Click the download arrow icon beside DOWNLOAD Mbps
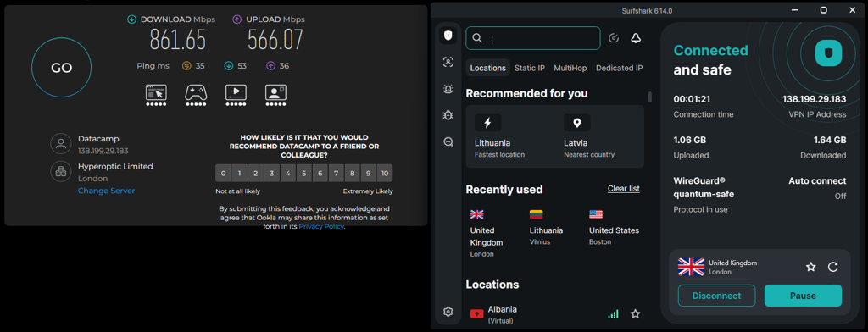 (x=131, y=19)
